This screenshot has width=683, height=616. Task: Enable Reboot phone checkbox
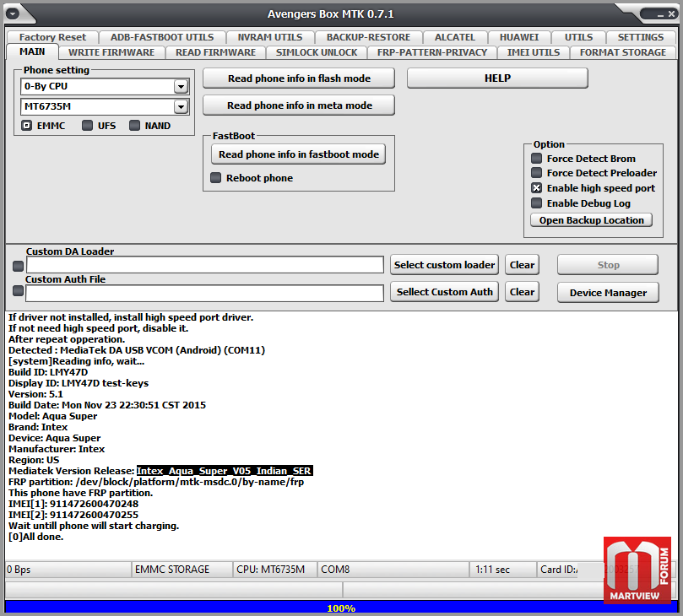coord(215,177)
